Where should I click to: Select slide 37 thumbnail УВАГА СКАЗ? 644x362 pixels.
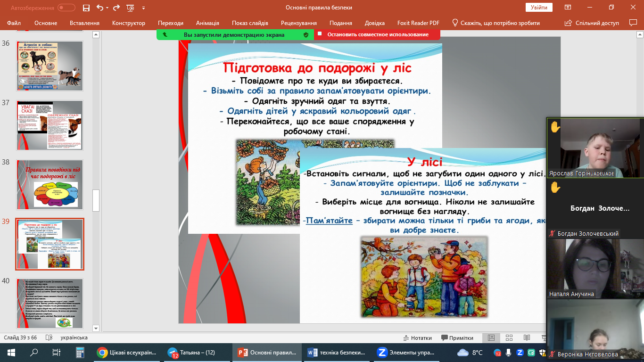pos(50,125)
